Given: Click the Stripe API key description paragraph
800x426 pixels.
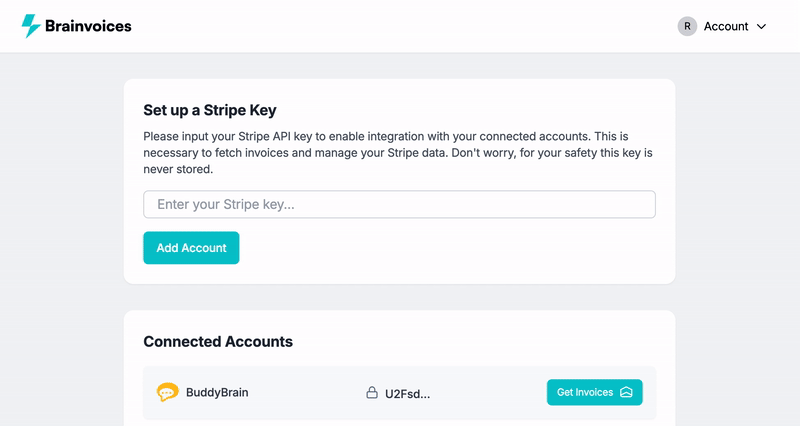Looking at the screenshot, I should point(398,153).
